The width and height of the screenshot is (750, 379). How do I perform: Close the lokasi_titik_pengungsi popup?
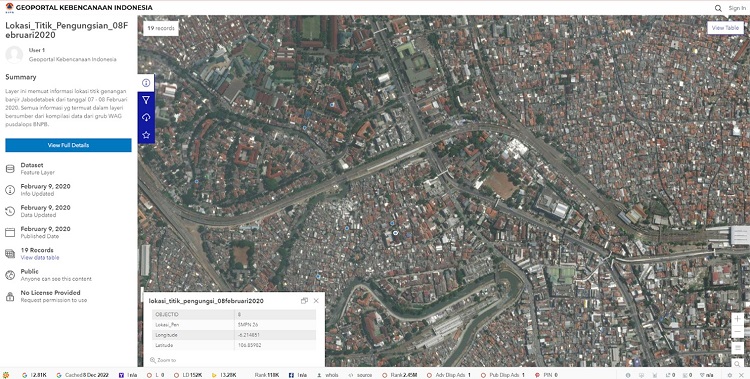[x=316, y=301]
